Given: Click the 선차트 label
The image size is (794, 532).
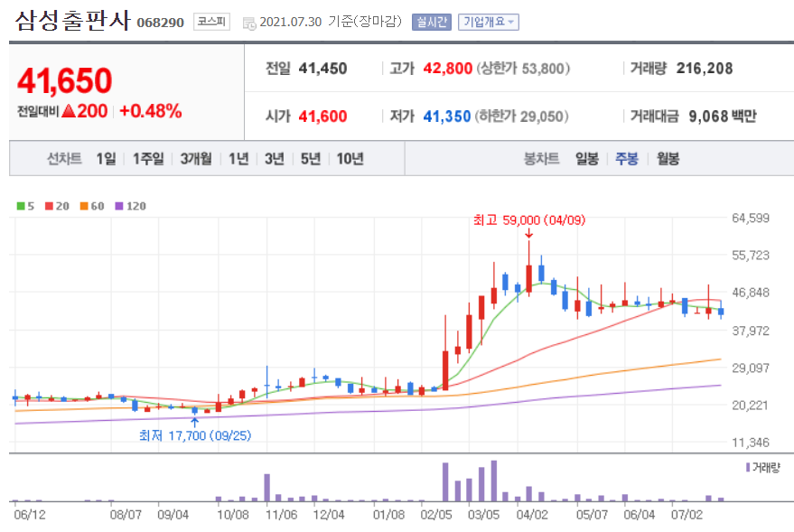Looking at the screenshot, I should click(64, 159).
